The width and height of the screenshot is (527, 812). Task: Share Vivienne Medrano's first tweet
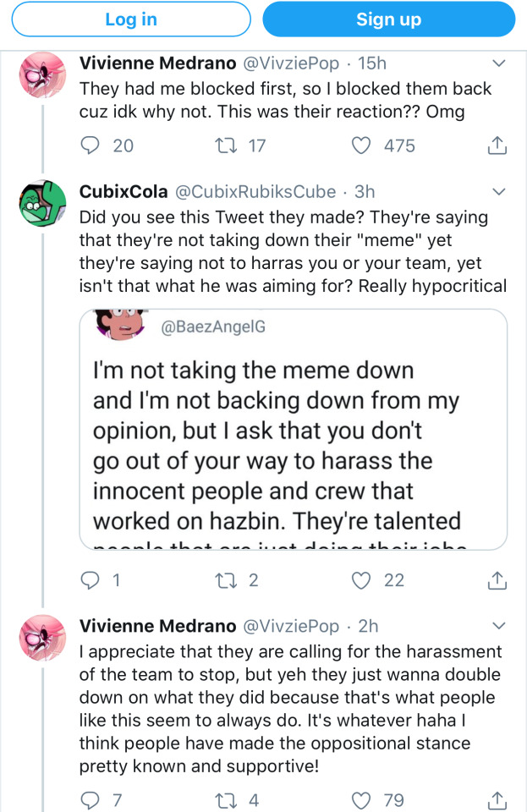(x=498, y=145)
